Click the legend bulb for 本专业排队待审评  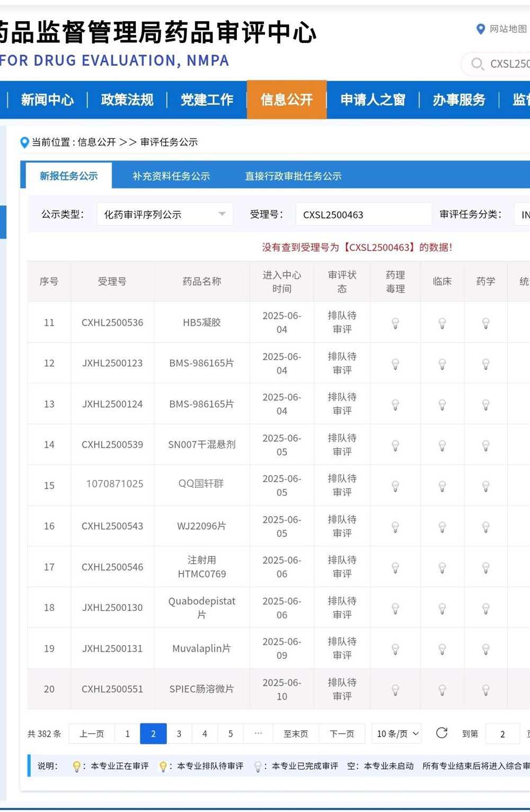(163, 766)
